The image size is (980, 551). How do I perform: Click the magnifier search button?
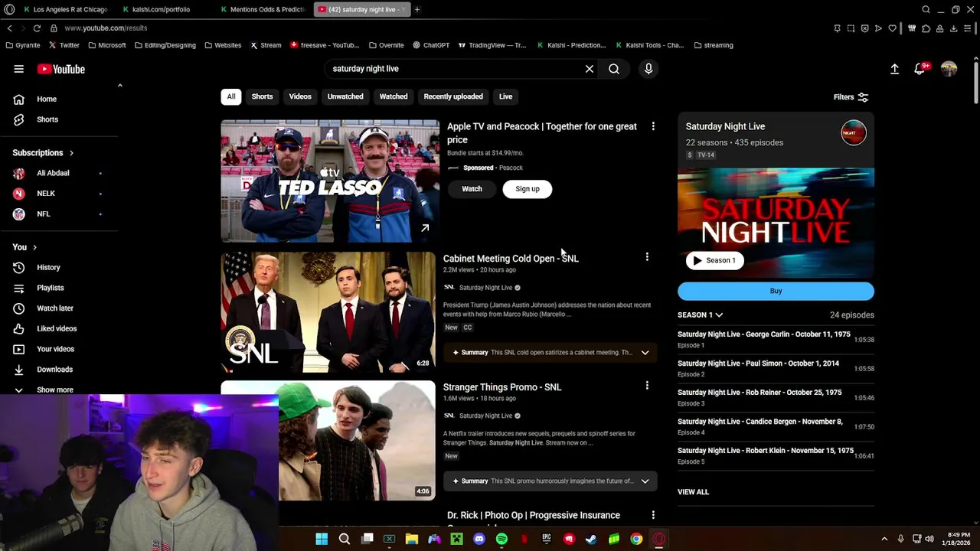coord(614,69)
